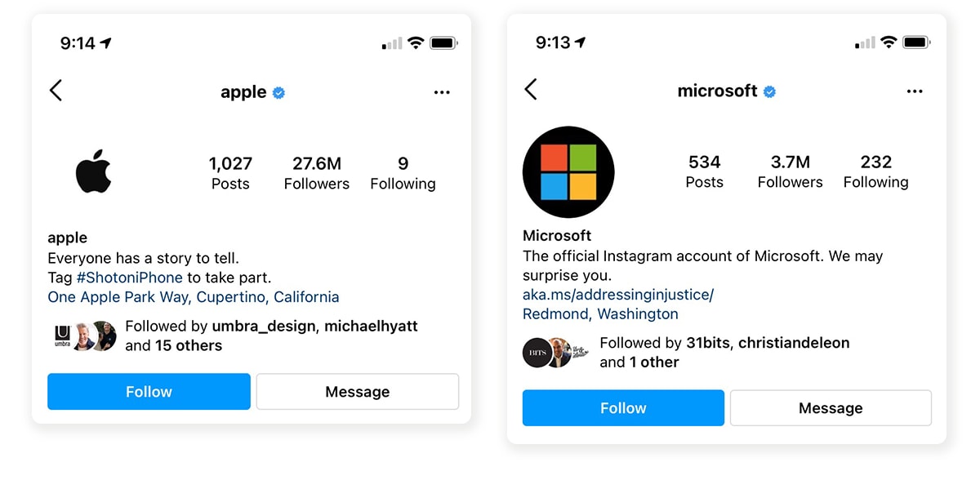
Task: Open One Apple Park Way location link
Action: (x=194, y=297)
